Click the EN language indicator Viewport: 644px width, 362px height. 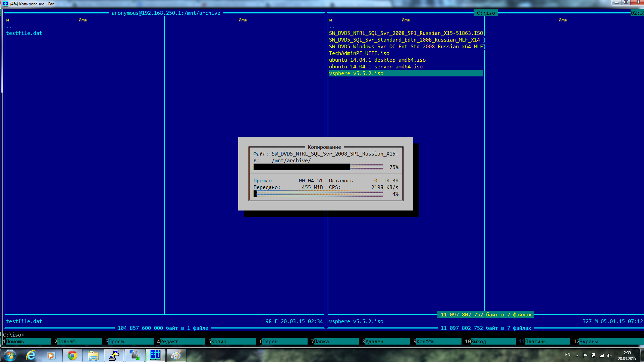568,355
